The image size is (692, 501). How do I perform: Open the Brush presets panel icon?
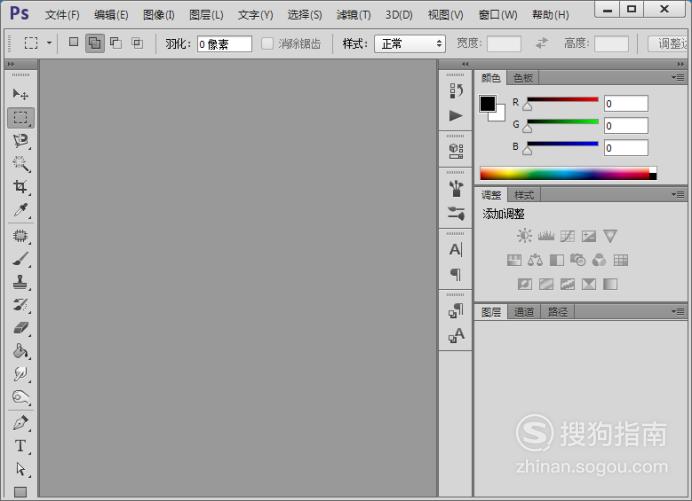click(456, 188)
